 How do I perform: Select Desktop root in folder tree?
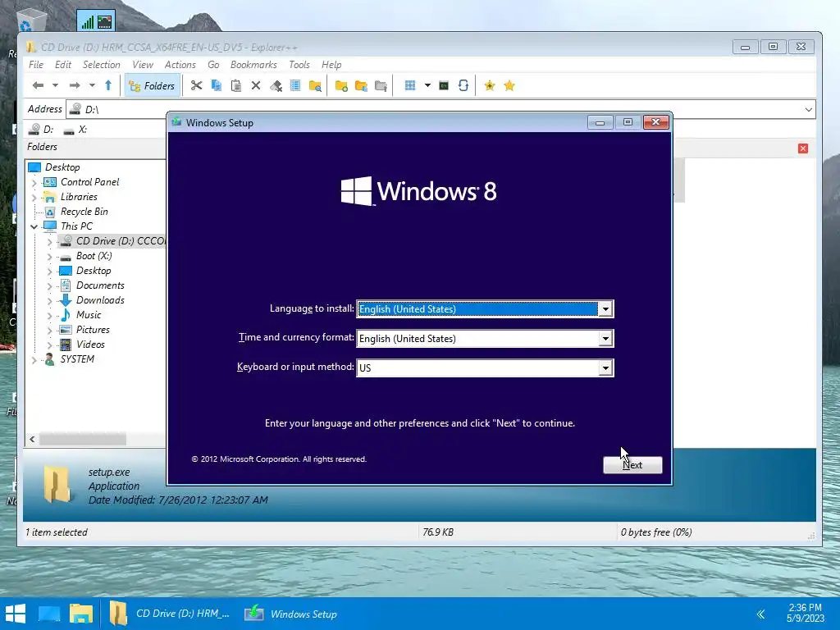point(62,167)
